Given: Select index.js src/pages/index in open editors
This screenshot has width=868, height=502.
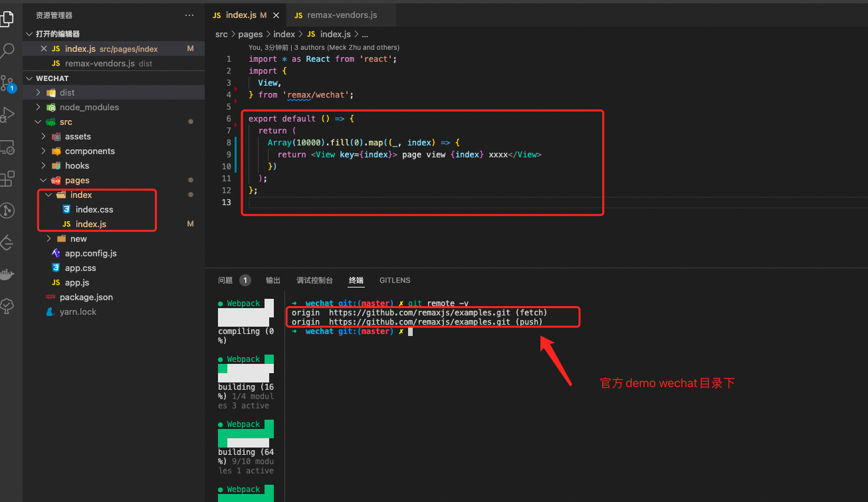Looking at the screenshot, I should tap(114, 48).
